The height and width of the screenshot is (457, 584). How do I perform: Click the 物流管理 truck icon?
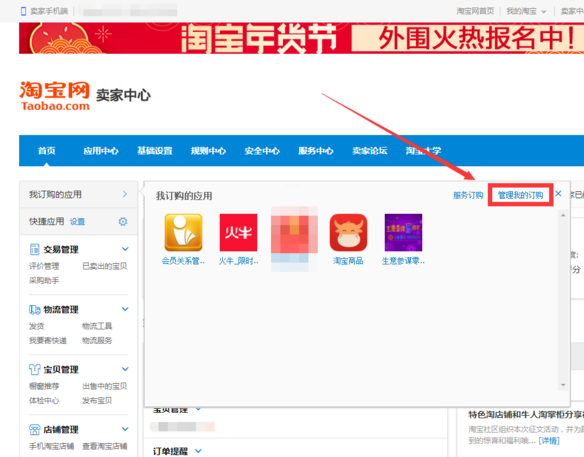pyautogui.click(x=35, y=310)
